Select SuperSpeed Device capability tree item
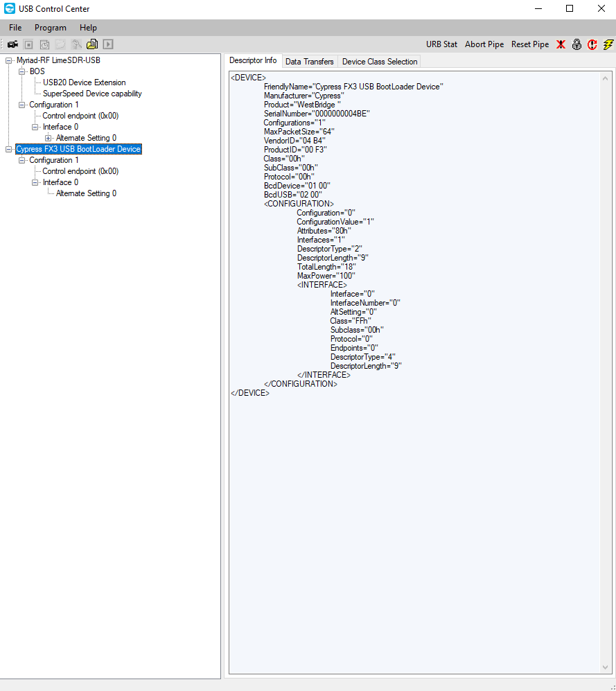616x691 pixels. [92, 94]
